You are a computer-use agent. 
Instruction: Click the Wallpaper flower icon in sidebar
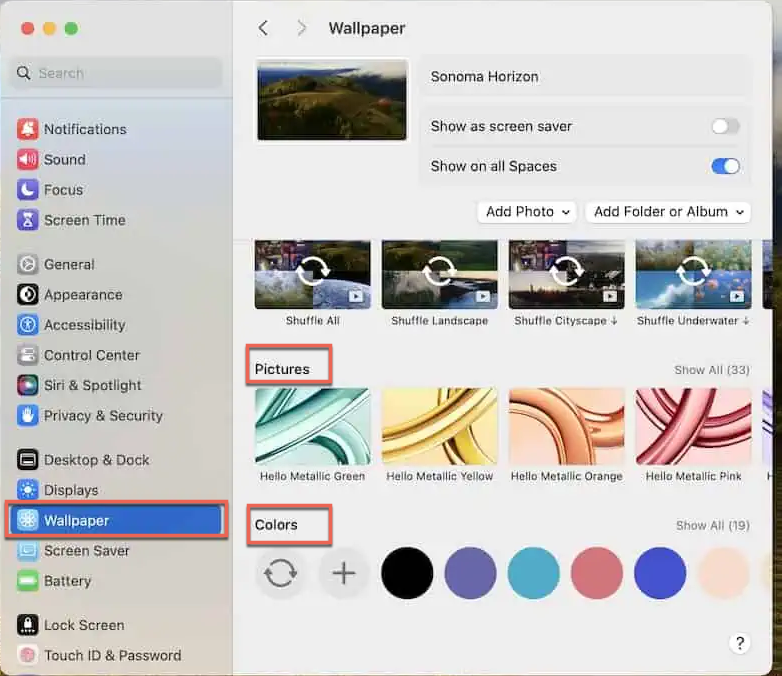tap(27, 520)
